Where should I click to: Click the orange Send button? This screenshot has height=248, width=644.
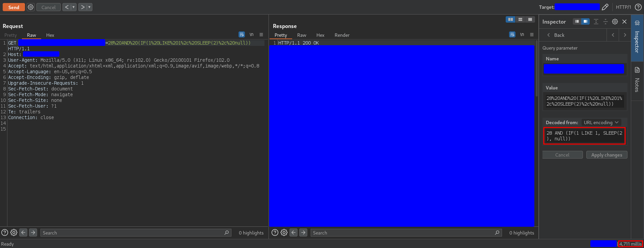coord(13,7)
